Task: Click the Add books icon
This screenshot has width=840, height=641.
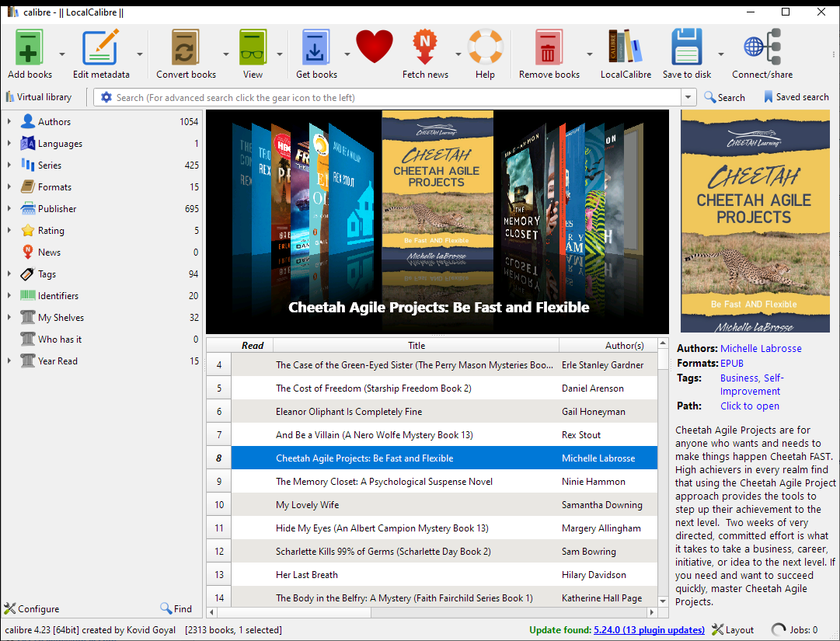Action: click(29, 47)
